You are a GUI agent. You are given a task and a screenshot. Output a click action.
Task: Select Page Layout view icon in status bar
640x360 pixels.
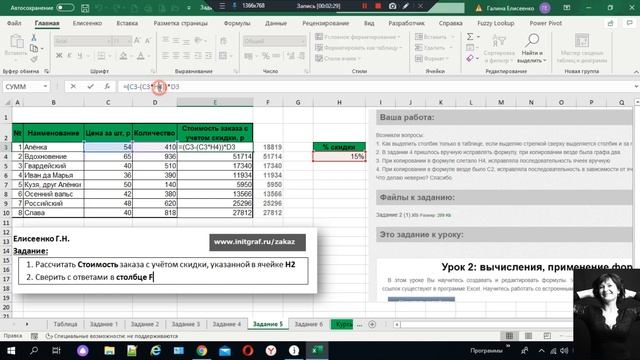(528, 336)
